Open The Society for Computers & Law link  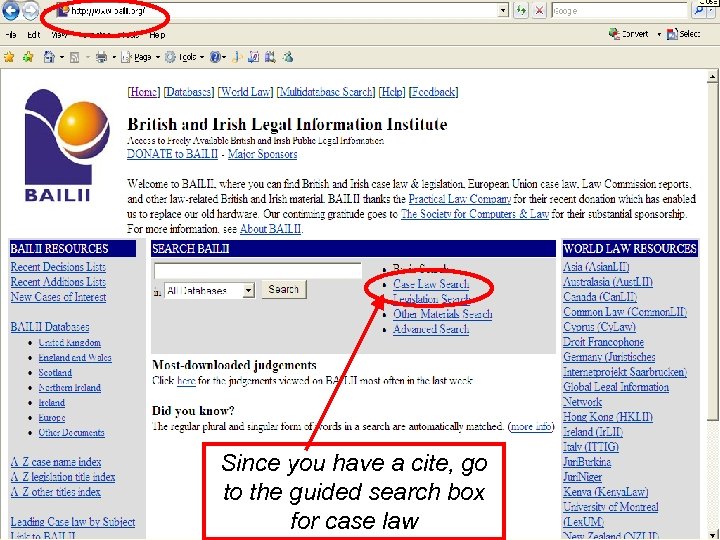[475, 214]
